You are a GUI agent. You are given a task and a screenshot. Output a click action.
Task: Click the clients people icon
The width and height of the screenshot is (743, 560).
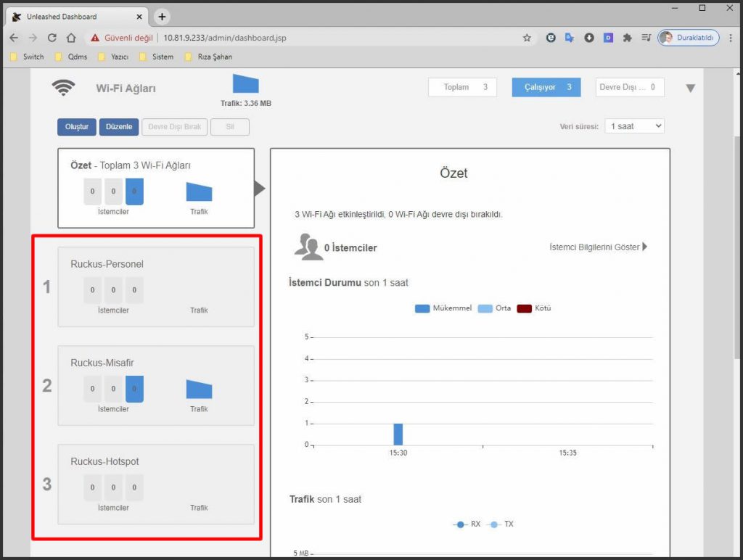point(308,247)
